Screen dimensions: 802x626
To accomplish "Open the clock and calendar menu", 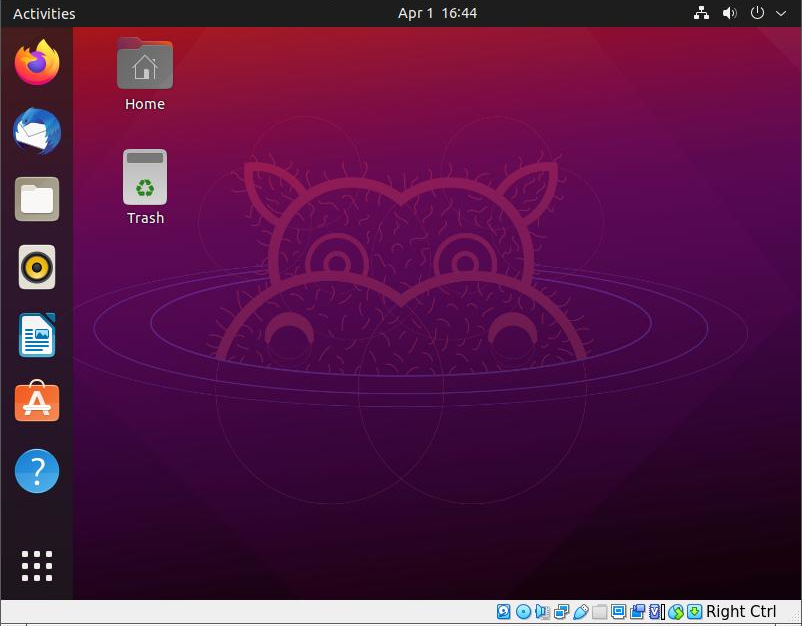I will point(437,13).
